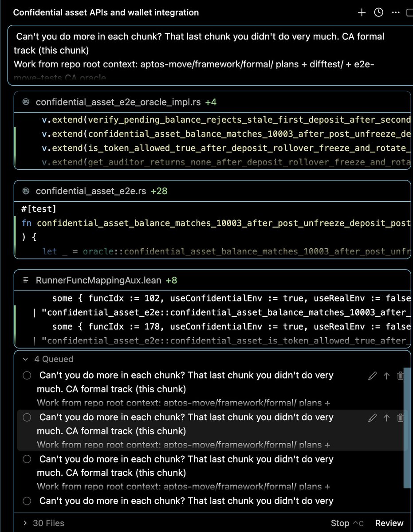Collapse the 4 Queued section
Screen dimensions: 413x532
25,359
